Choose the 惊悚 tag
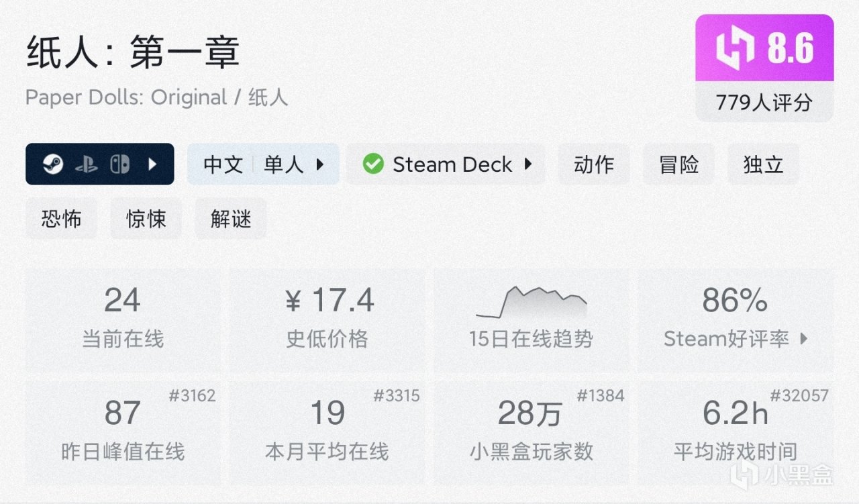859x504 pixels. coord(146,219)
